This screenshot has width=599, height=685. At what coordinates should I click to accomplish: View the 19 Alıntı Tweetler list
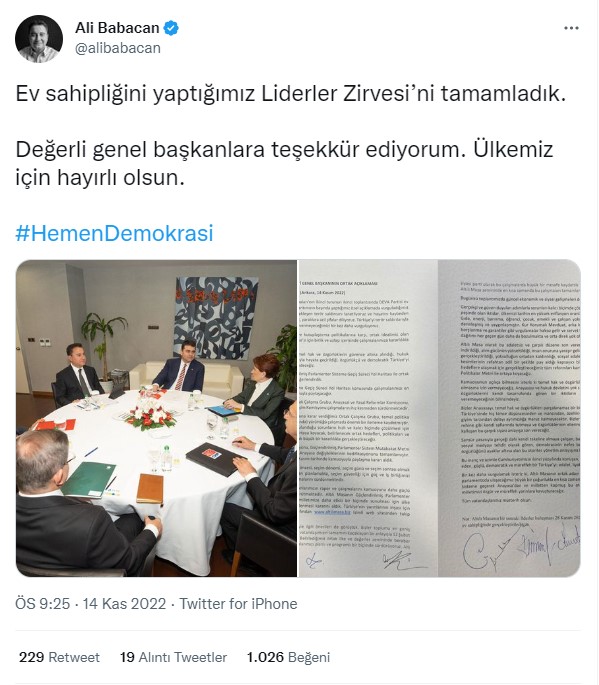(x=173, y=657)
